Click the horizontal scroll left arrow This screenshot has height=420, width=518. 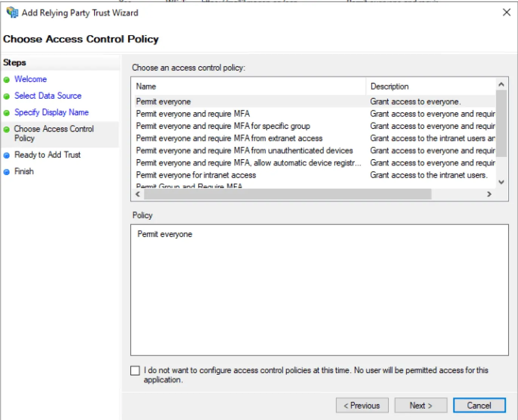[x=138, y=194]
